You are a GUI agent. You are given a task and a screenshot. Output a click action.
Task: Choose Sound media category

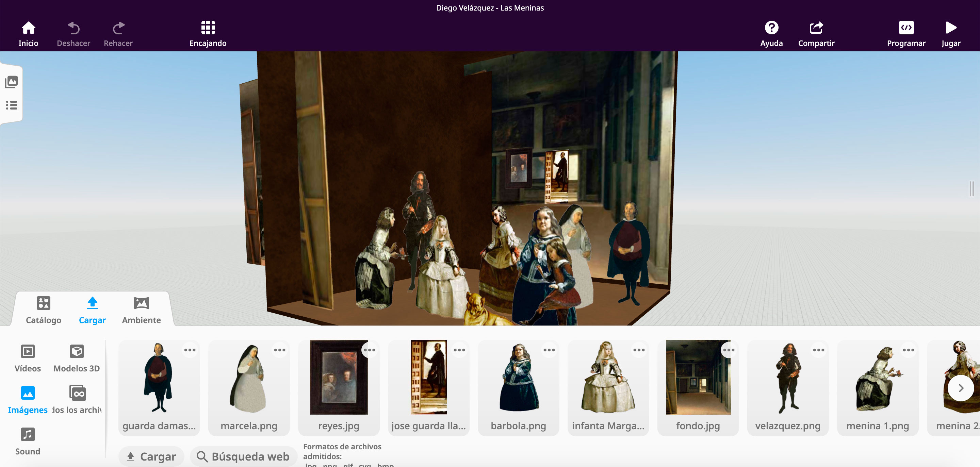click(27, 441)
